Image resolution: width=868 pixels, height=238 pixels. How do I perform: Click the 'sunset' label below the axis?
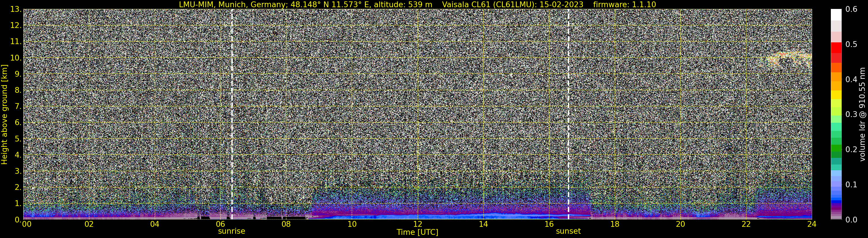(568, 231)
